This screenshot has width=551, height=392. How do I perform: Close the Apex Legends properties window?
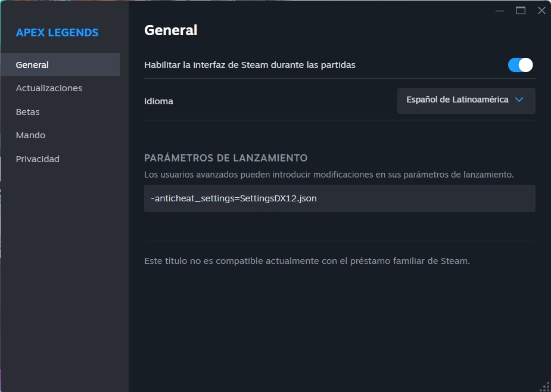(541, 11)
